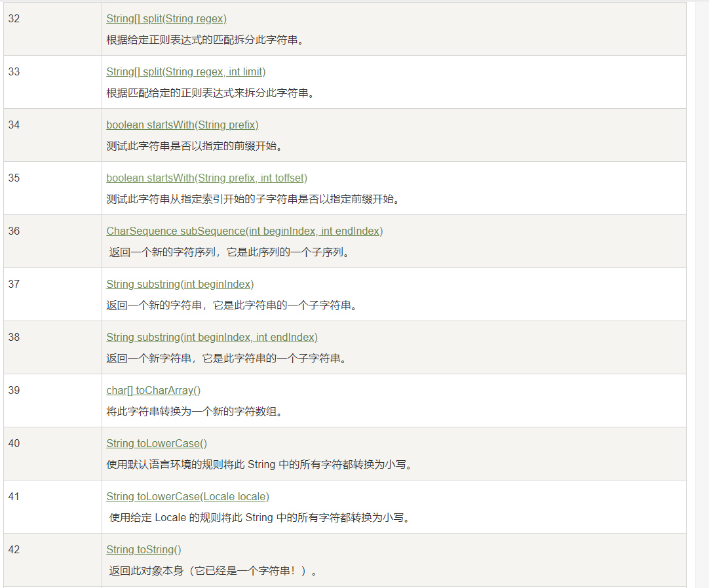The width and height of the screenshot is (709, 588).
Task: Open substring(int beginIndex, int endIndex) link
Action: [x=212, y=338]
